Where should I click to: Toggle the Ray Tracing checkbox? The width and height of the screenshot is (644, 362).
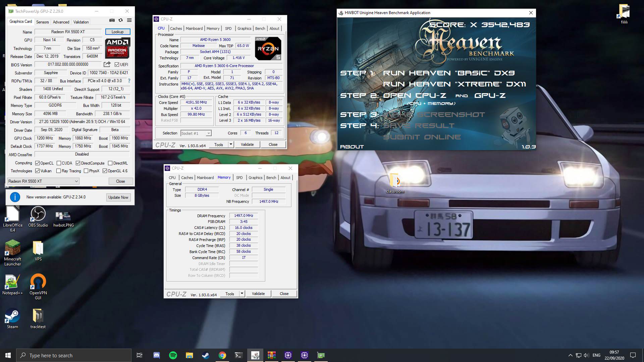[x=59, y=171]
